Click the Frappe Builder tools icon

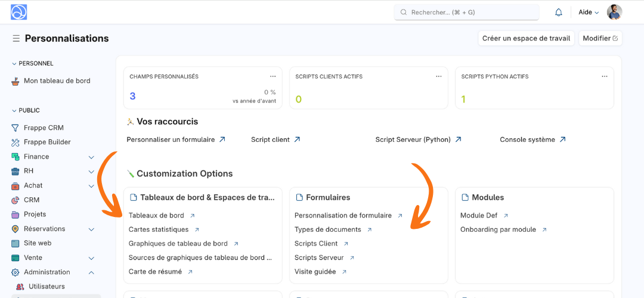(x=15, y=142)
